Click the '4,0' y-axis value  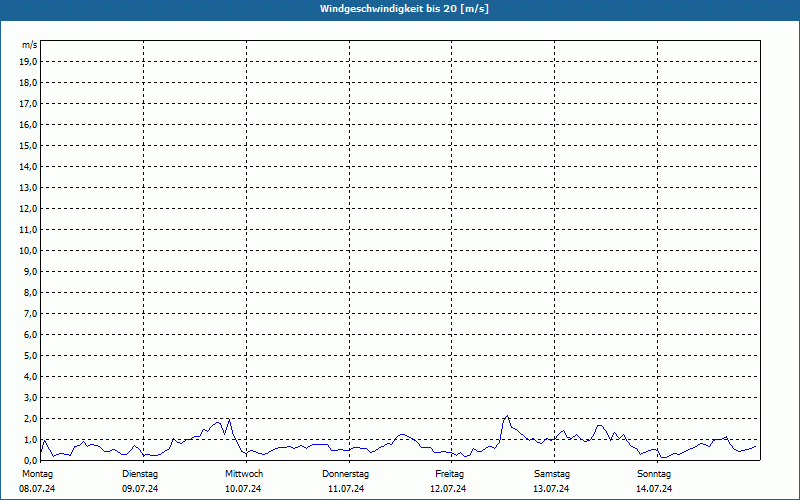[x=31, y=377]
